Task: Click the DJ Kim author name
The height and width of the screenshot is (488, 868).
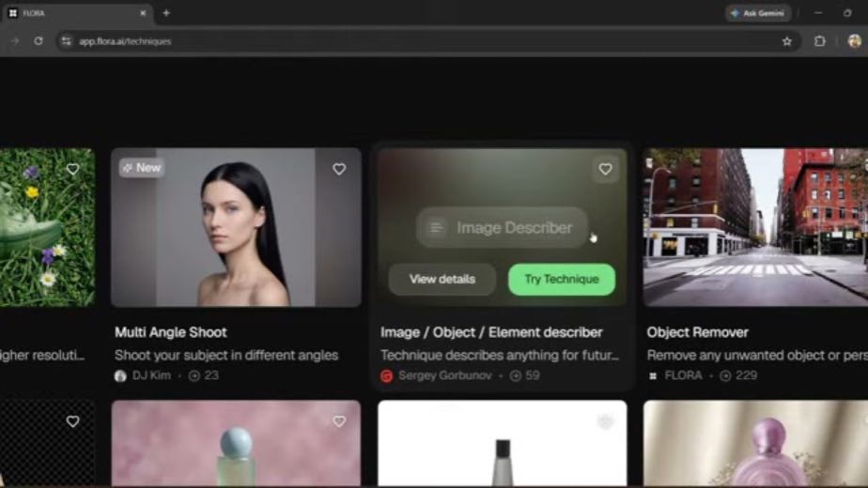Action: (151, 375)
